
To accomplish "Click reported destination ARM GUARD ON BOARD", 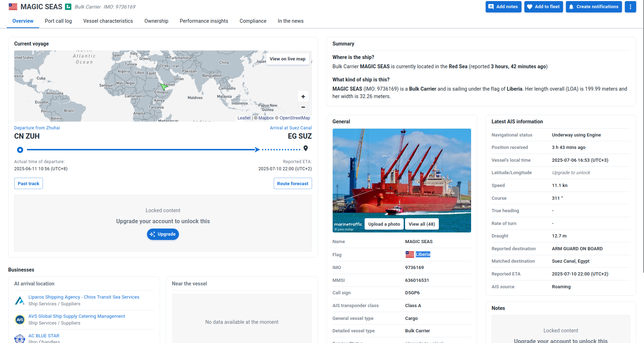I will pos(577,249).
